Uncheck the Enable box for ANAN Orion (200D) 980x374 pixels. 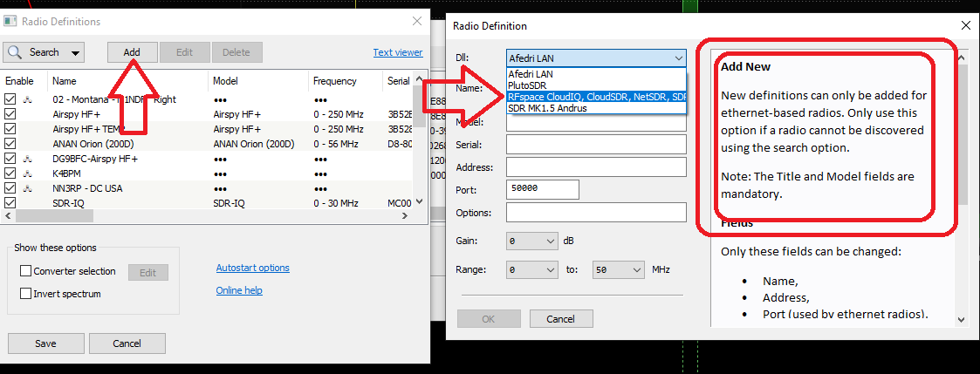[x=10, y=144]
